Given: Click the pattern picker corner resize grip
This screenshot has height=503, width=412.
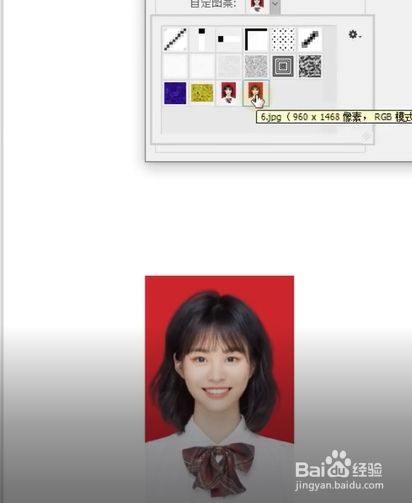Looking at the screenshot, I should 366,136.
